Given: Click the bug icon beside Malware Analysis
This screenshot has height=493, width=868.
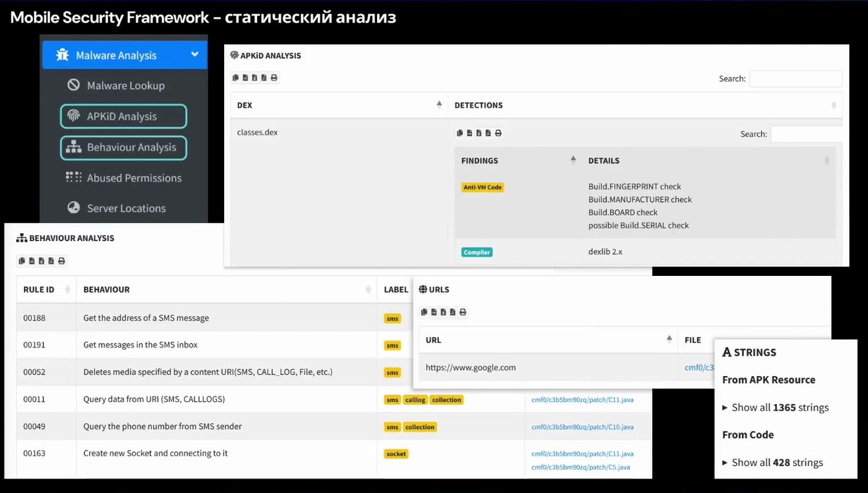Looking at the screenshot, I should coord(62,55).
